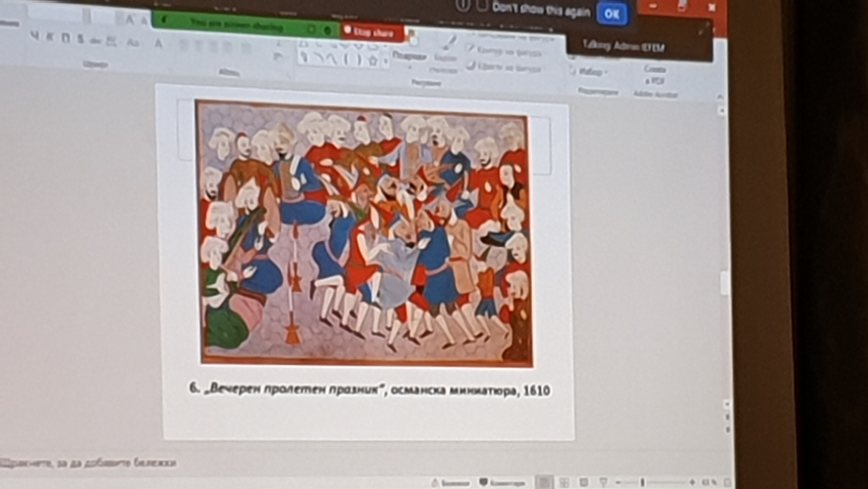The width and height of the screenshot is (868, 489).
Task: Click the zoom out minus button
Action: (x=620, y=482)
